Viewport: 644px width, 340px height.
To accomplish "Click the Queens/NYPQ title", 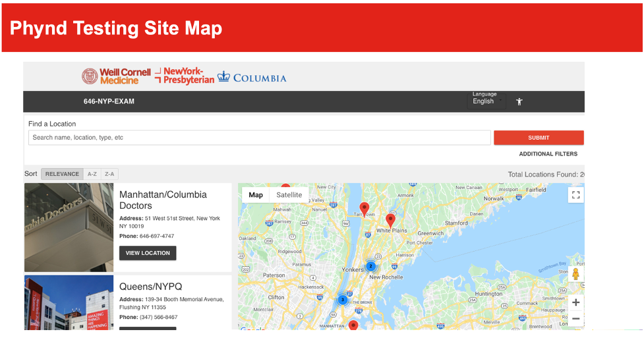I will pyautogui.click(x=151, y=287).
